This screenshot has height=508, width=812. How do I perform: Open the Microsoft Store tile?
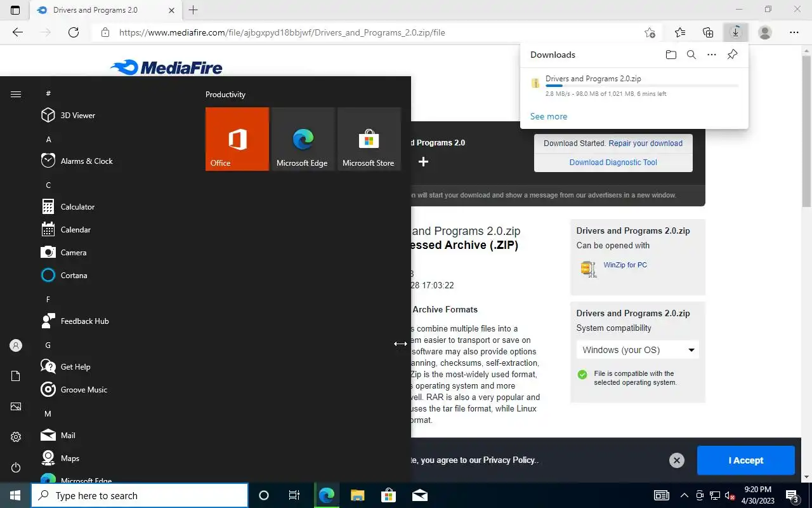369,139
